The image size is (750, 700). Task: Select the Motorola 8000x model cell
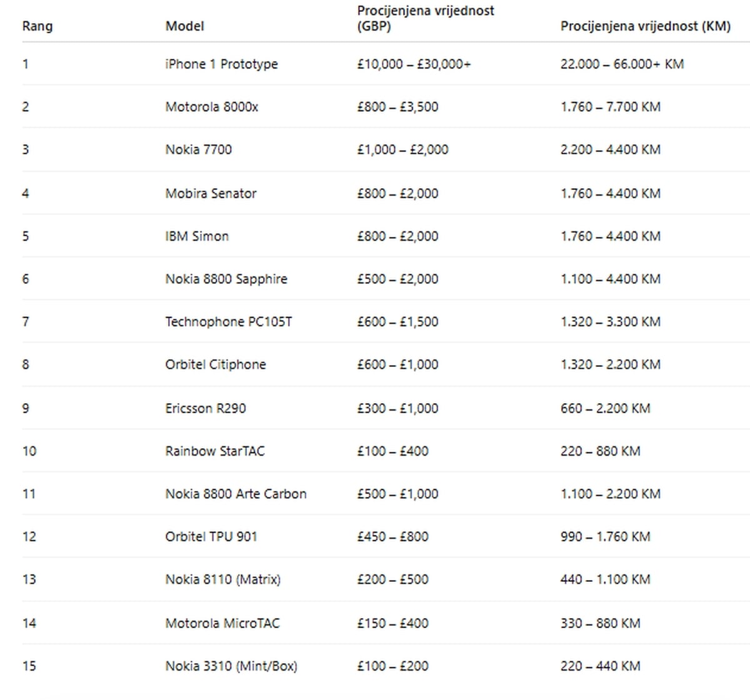[211, 107]
